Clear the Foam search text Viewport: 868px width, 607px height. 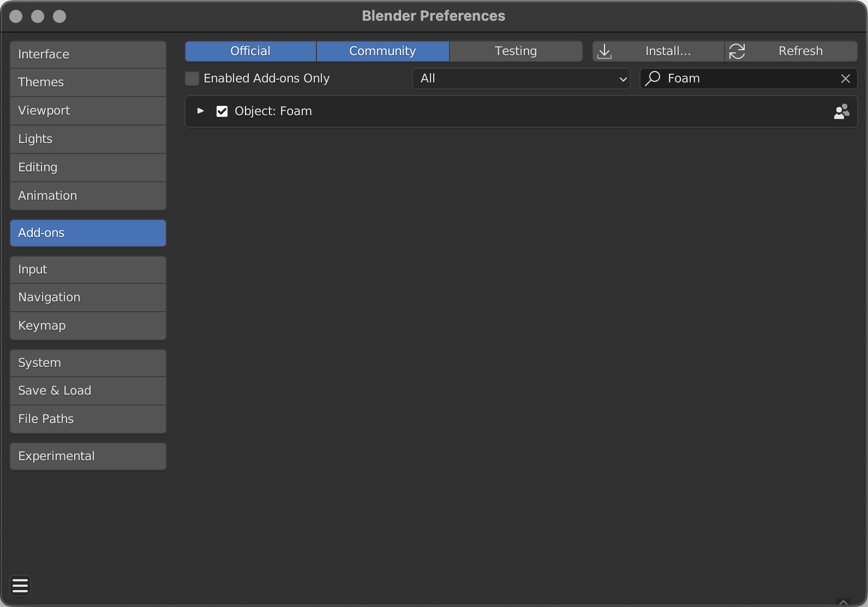pyautogui.click(x=846, y=79)
